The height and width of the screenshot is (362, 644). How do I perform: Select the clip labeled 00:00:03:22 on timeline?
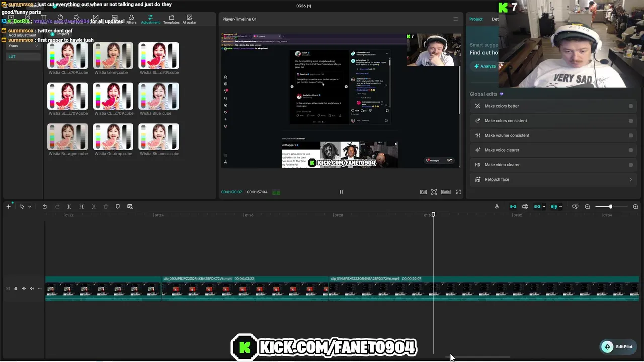pyautogui.click(x=245, y=288)
